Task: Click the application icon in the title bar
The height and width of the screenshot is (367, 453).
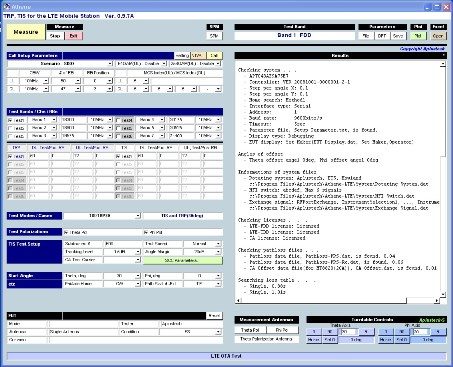Action: coord(7,6)
